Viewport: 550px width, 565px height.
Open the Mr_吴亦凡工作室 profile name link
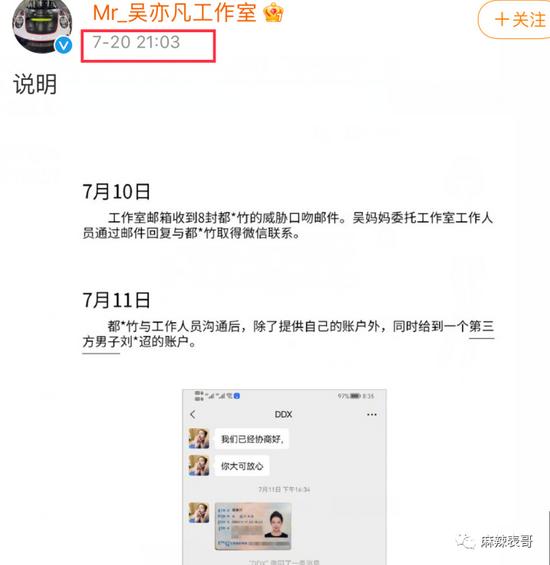coord(174,13)
